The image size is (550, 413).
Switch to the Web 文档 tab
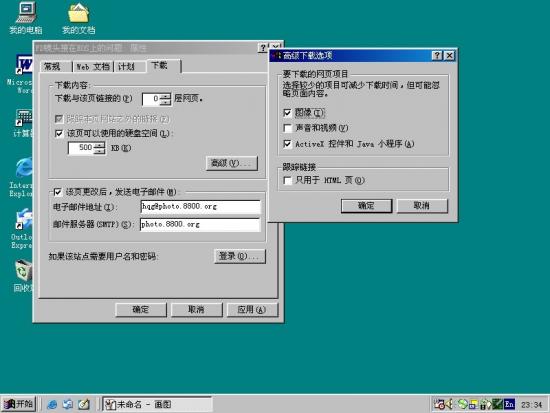[93, 67]
